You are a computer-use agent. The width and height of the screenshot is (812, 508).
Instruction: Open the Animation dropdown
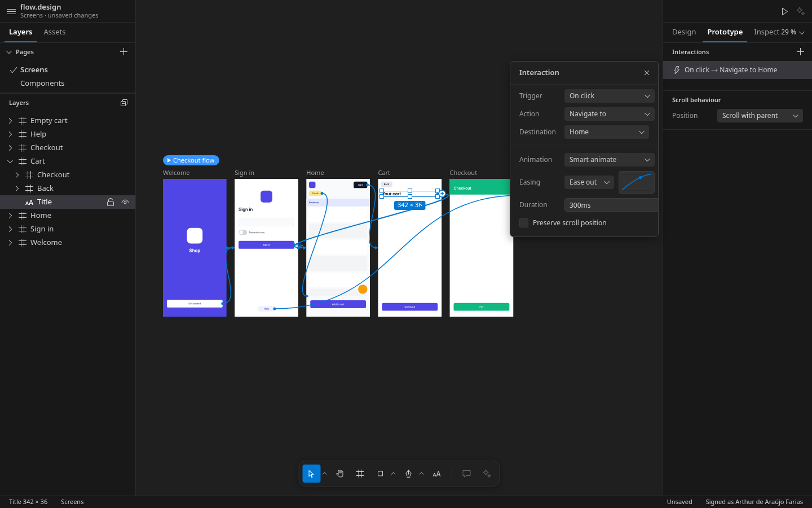(x=610, y=160)
